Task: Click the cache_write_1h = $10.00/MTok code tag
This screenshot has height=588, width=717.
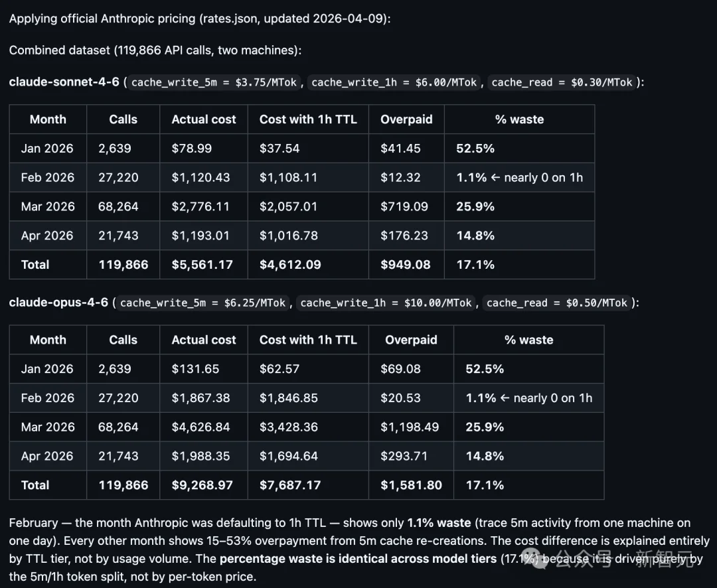Action: click(386, 303)
